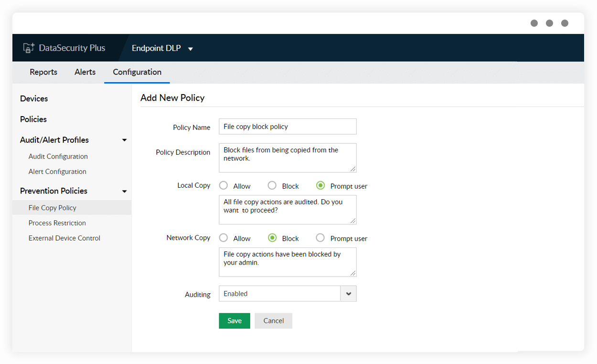Viewport: 597px width, 364px height.
Task: Open the Devices section
Action: (33, 98)
